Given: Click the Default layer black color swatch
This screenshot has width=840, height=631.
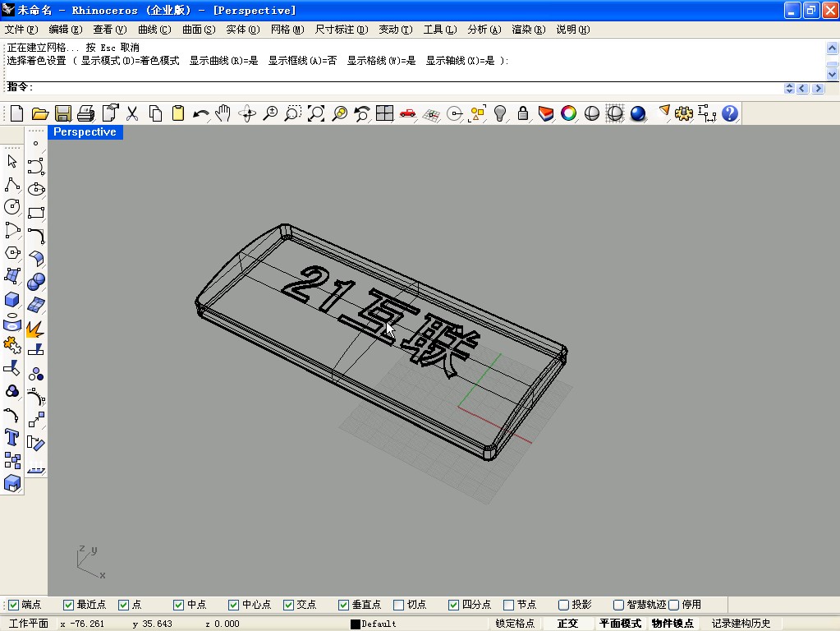Looking at the screenshot, I should (x=356, y=624).
